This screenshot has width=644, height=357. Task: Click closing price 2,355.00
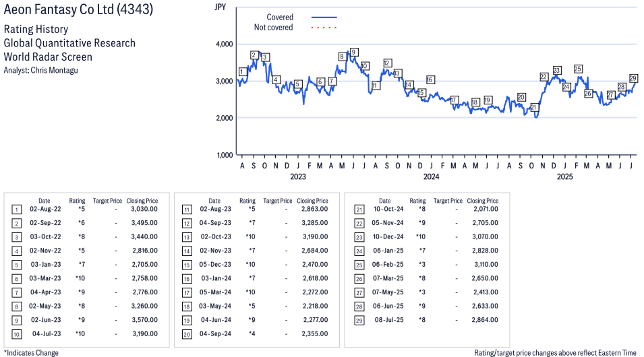tap(315, 333)
